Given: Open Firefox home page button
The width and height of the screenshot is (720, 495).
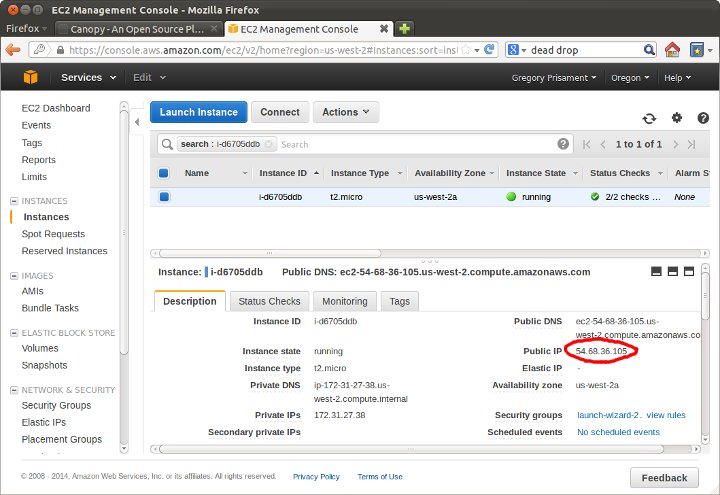Looking at the screenshot, I should (672, 50).
